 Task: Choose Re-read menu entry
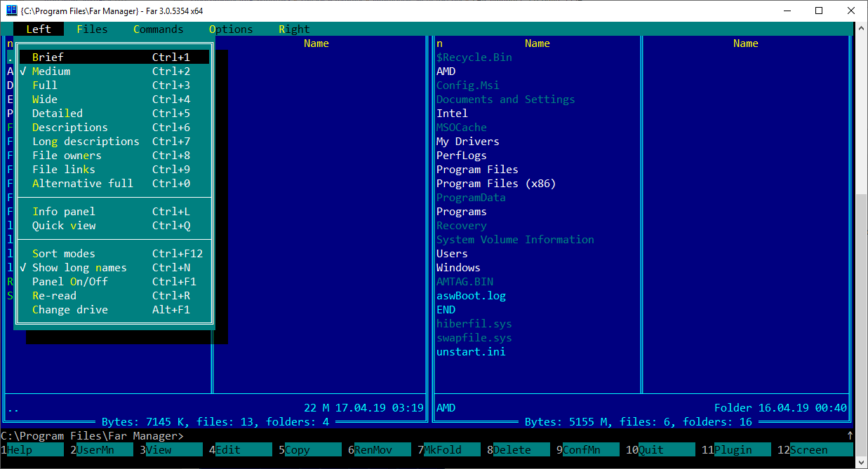[x=114, y=296]
